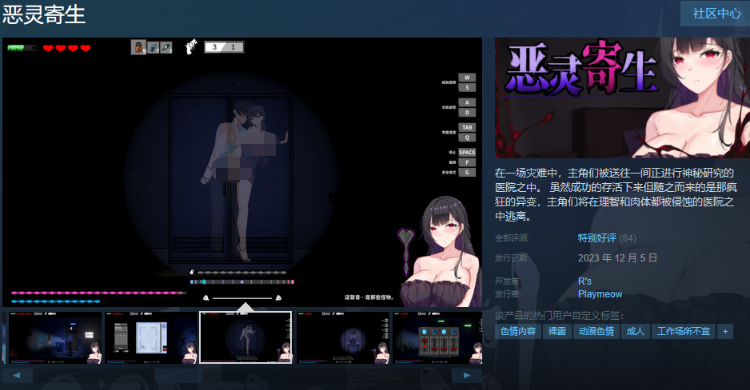Click the 恶灵寄生 header capsule image

622,98
